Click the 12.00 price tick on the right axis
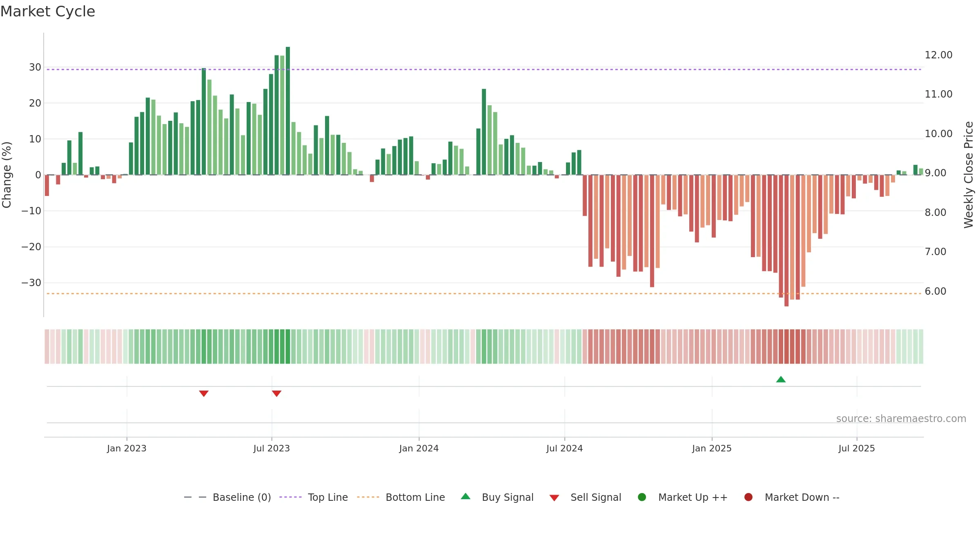Image resolution: width=980 pixels, height=551 pixels. pyautogui.click(x=938, y=55)
